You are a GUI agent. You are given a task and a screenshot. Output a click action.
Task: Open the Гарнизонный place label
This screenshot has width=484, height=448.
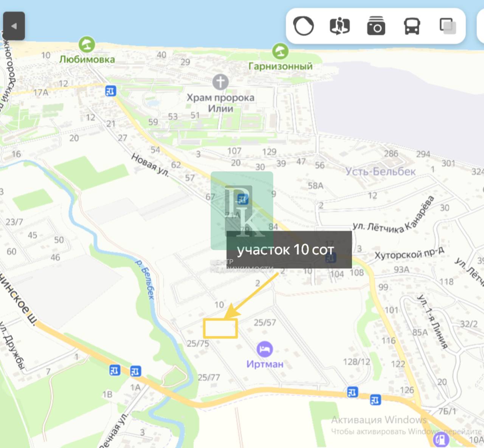coord(281,66)
